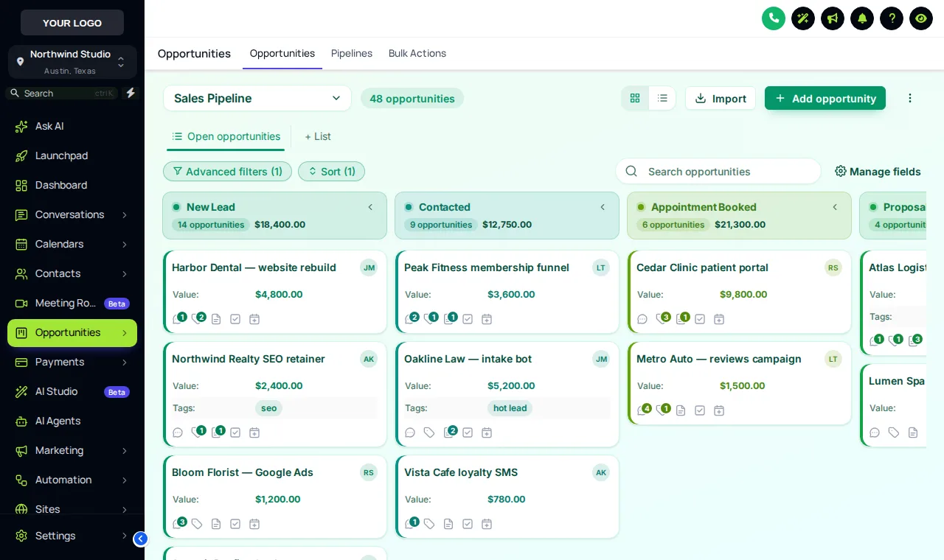The width and height of the screenshot is (944, 560).
Task: Click the Add opportunity button
Action: 825,98
